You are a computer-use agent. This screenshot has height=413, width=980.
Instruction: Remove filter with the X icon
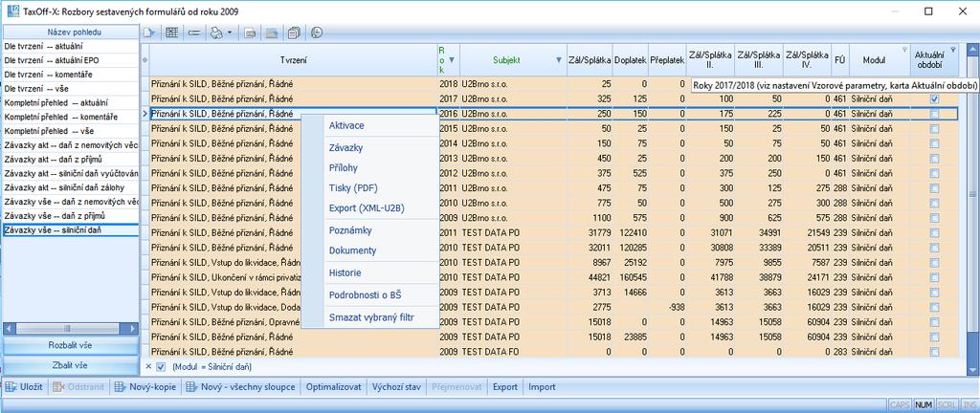click(x=148, y=367)
